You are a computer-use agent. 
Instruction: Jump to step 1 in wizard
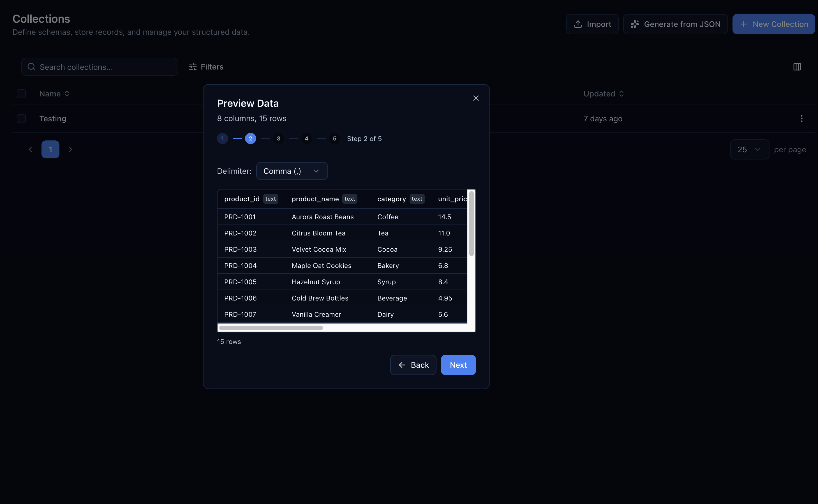coord(222,138)
